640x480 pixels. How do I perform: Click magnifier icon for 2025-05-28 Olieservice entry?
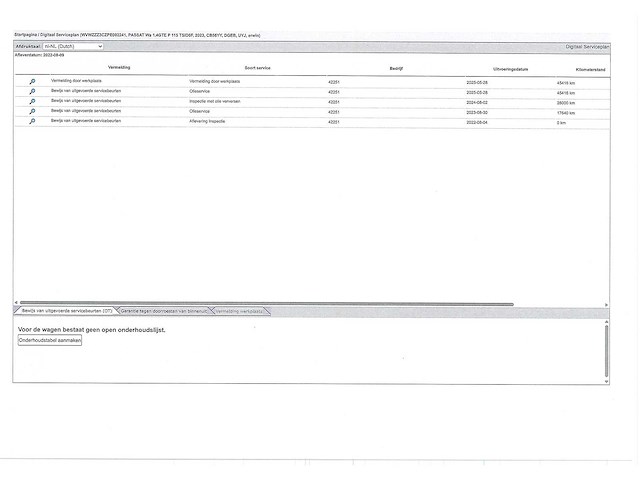pos(32,91)
